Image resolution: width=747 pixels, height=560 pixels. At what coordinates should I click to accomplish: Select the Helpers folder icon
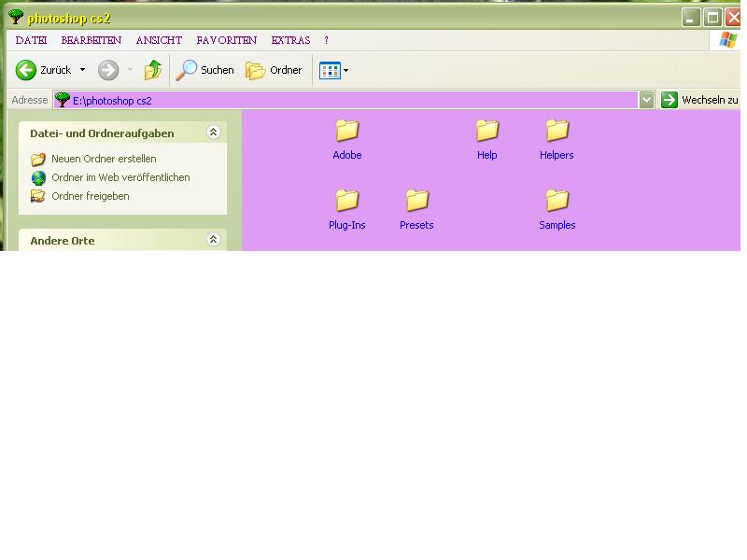557,130
